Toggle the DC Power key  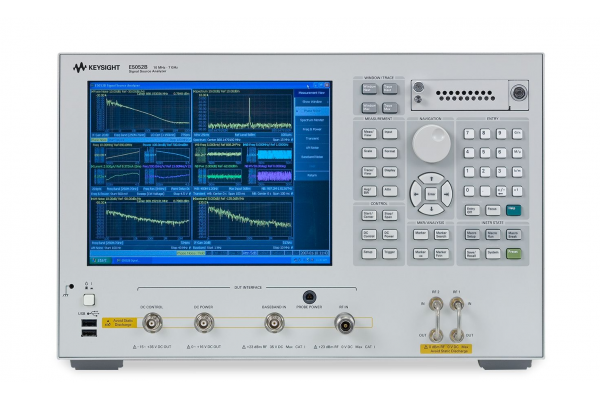(389, 236)
